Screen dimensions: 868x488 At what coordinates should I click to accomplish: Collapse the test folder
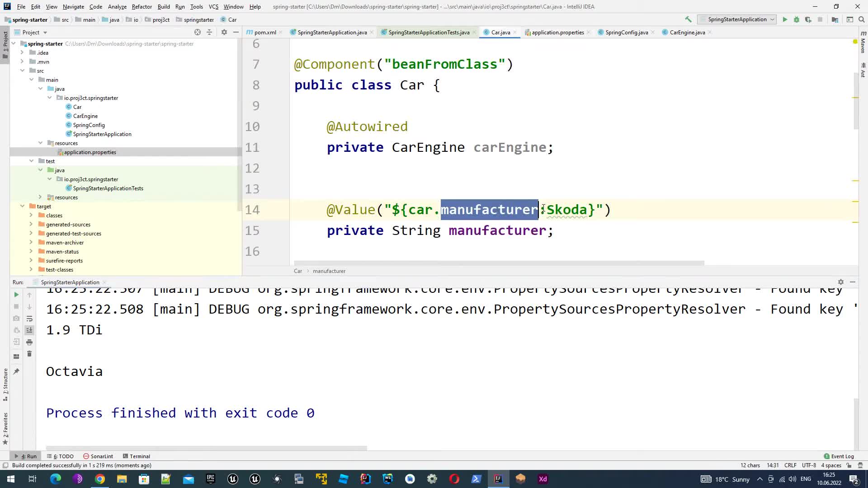click(x=31, y=161)
